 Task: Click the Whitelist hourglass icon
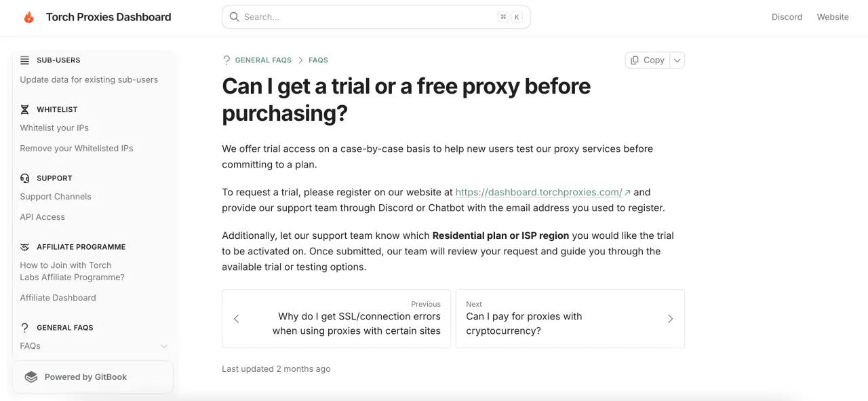[x=25, y=109]
